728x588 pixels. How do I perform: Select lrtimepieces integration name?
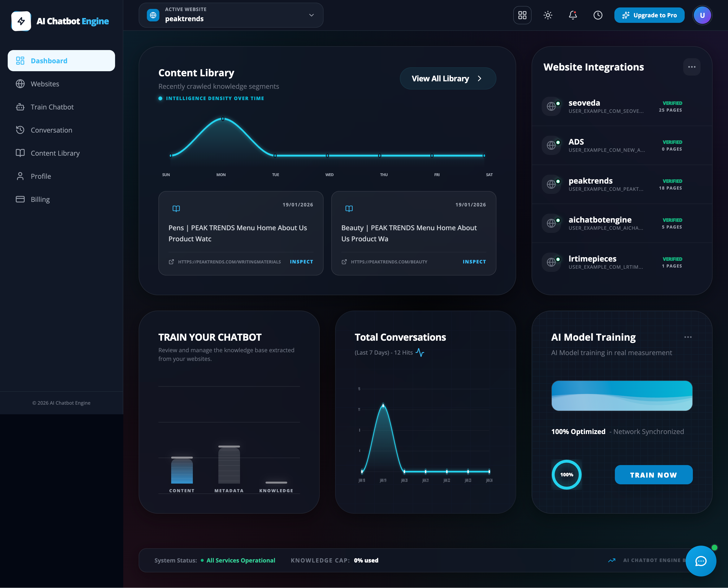(592, 258)
